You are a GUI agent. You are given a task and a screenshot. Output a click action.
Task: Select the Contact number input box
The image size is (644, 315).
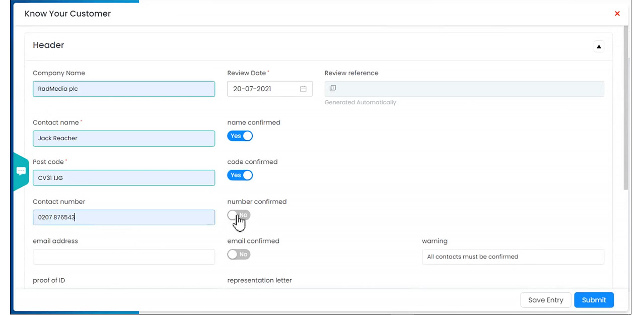(x=124, y=217)
